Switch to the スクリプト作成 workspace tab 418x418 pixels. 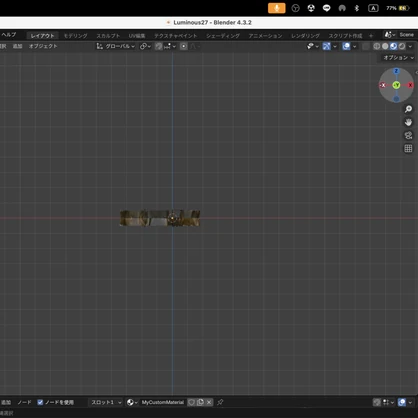[x=345, y=36]
